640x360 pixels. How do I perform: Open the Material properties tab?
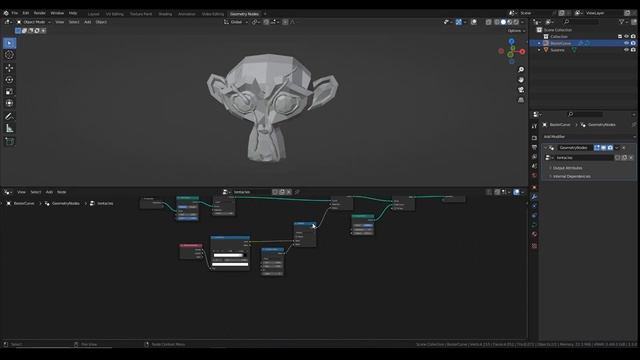point(534,235)
